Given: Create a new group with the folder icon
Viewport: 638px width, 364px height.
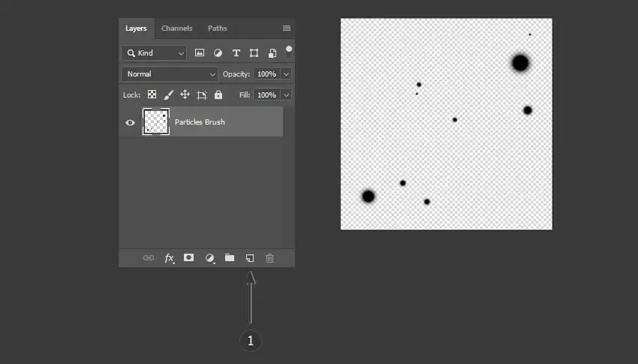Looking at the screenshot, I should click(x=230, y=257).
